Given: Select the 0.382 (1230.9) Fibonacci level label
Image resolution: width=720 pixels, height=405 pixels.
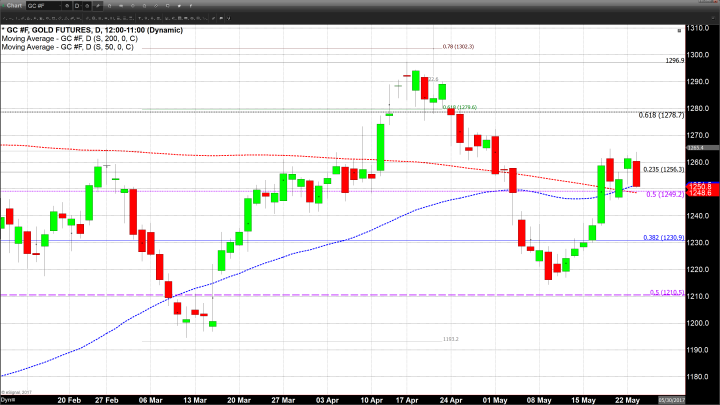Looking at the screenshot, I should [662, 237].
